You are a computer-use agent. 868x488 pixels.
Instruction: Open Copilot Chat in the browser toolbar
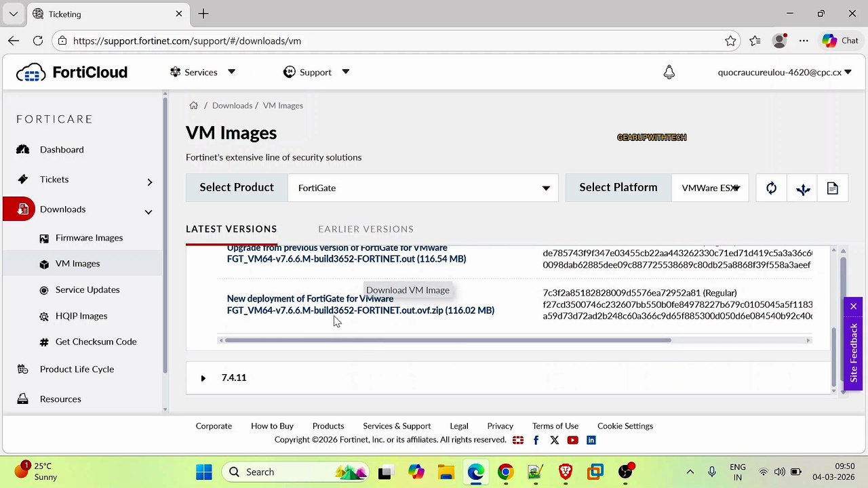coord(841,41)
